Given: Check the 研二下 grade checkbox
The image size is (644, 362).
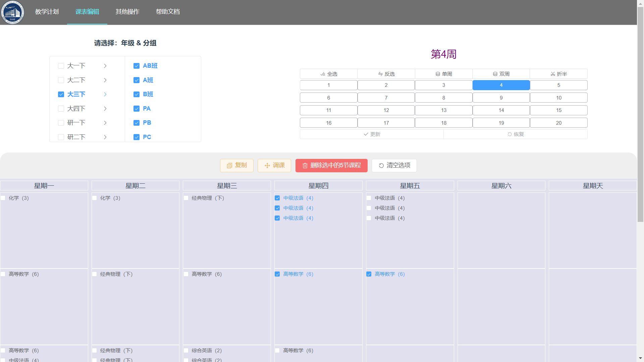Looking at the screenshot, I should (x=61, y=137).
